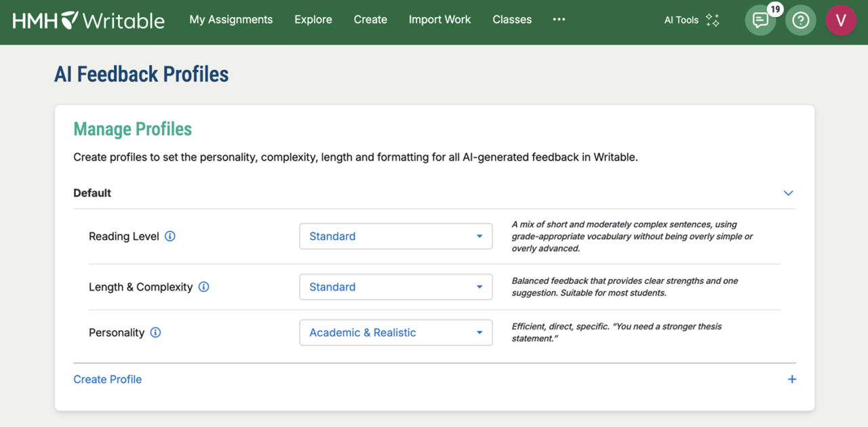Click the help question mark icon
868x427 pixels.
point(801,20)
